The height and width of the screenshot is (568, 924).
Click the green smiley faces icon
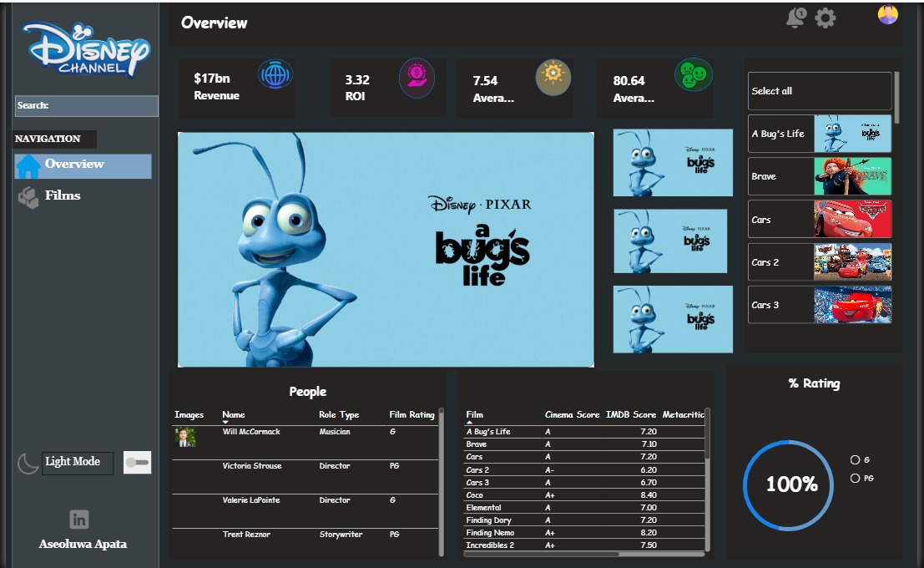pyautogui.click(x=693, y=75)
